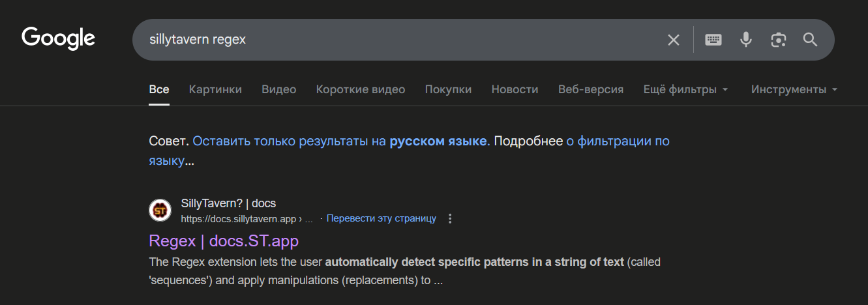Click the русском языке filter link
This screenshot has height=305, width=868.
[x=438, y=141]
